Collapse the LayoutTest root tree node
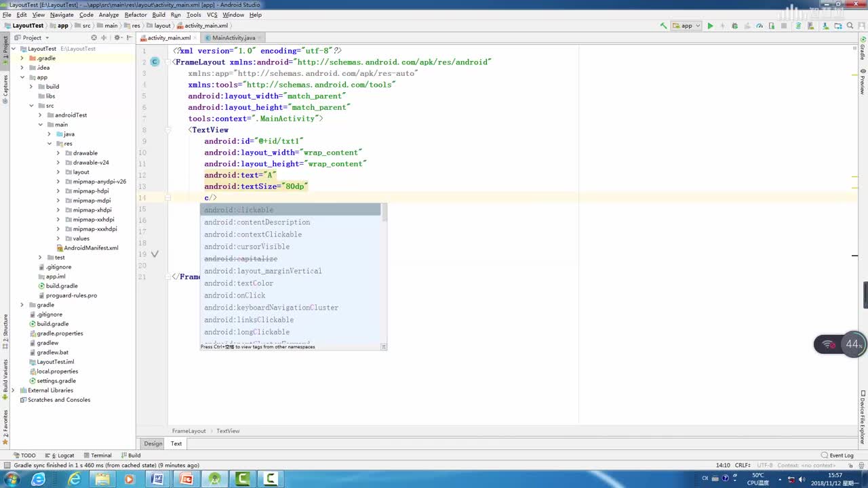868x488 pixels. [14, 49]
